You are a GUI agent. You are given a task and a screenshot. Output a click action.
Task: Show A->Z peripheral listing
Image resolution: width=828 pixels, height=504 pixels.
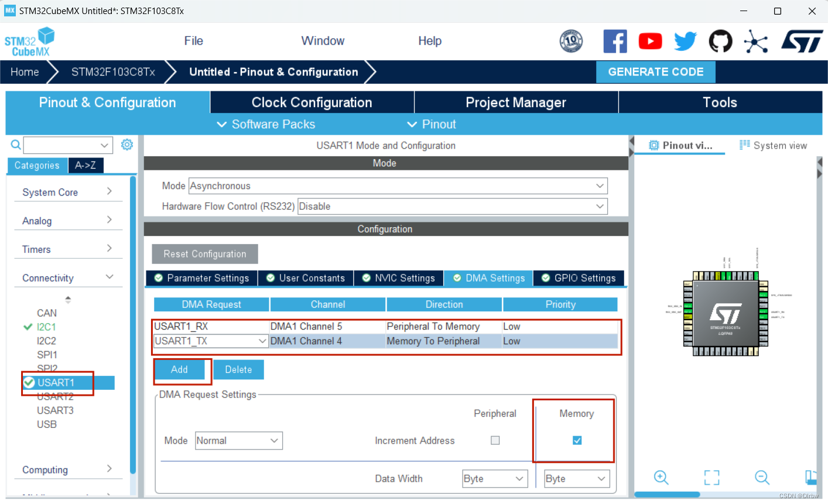coord(85,165)
